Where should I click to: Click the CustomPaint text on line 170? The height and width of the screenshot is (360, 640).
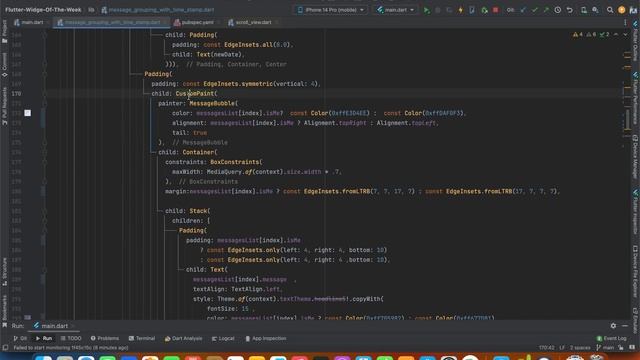[196, 93]
